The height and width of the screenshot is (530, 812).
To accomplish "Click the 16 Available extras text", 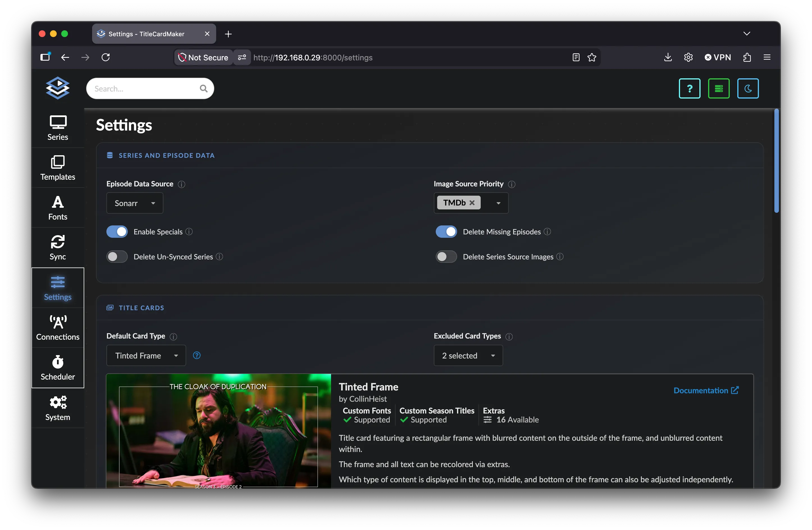I will click(x=517, y=420).
